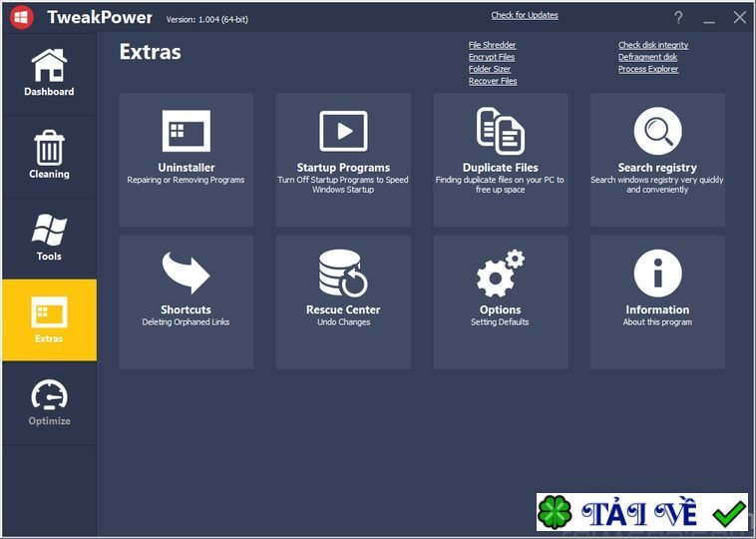The image size is (756, 539).
Task: Switch to the Cleaning tab label
Action: tap(49, 174)
